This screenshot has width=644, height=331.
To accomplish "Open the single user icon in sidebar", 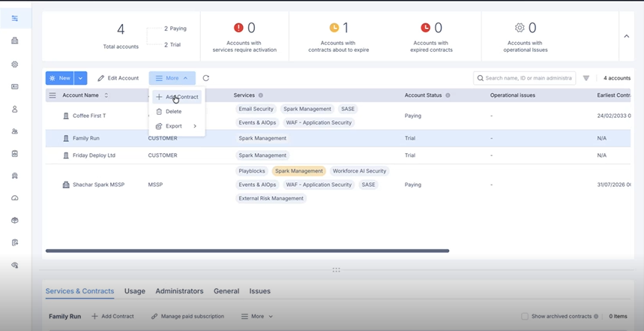I will click(x=15, y=109).
